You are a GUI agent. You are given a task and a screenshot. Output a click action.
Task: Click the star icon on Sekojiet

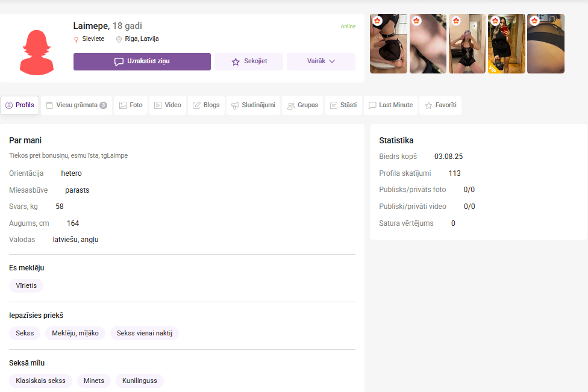(236, 62)
